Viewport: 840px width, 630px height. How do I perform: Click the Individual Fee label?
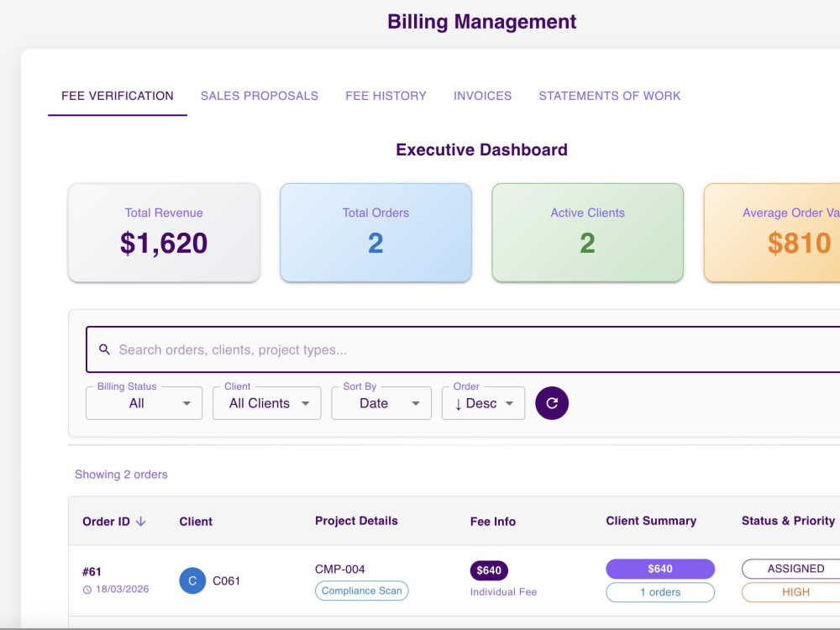(503, 592)
